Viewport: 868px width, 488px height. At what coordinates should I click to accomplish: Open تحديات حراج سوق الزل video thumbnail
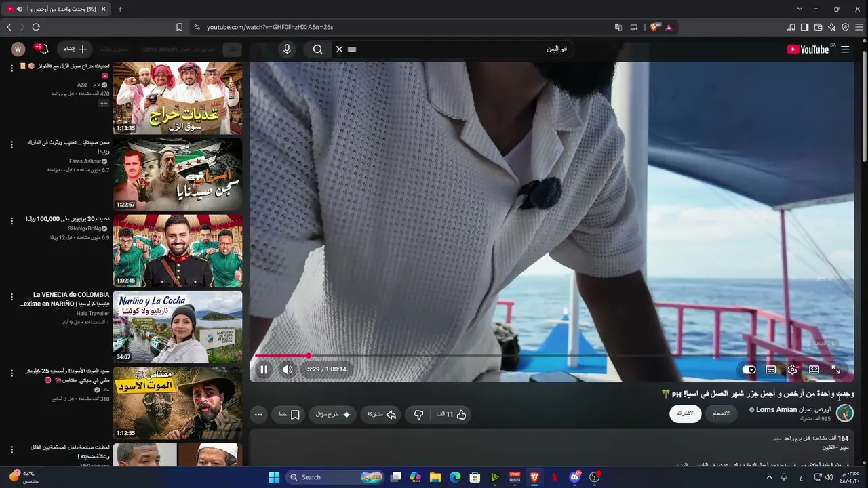click(178, 98)
